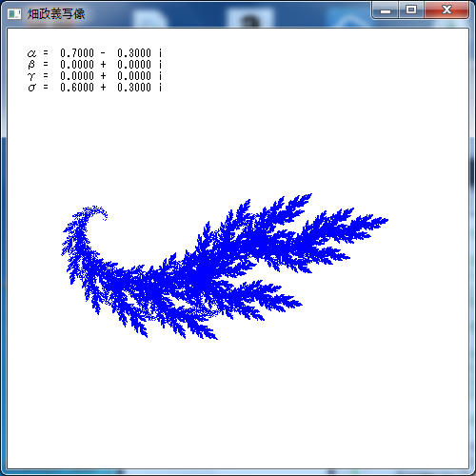476x476 pixels.
Task: Minimize the 畑政義写像 window
Action: [386, 10]
